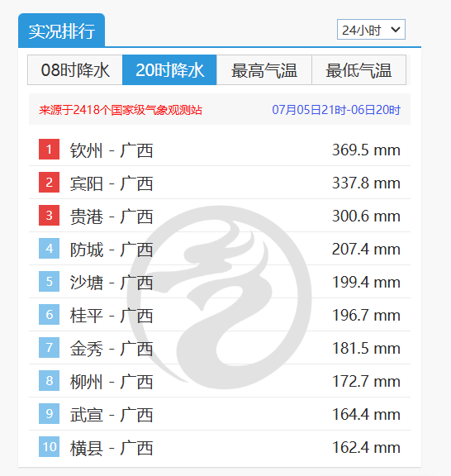This screenshot has width=451, height=476.
Task: Open the 防城 - 广西 station entry
Action: [112, 250]
